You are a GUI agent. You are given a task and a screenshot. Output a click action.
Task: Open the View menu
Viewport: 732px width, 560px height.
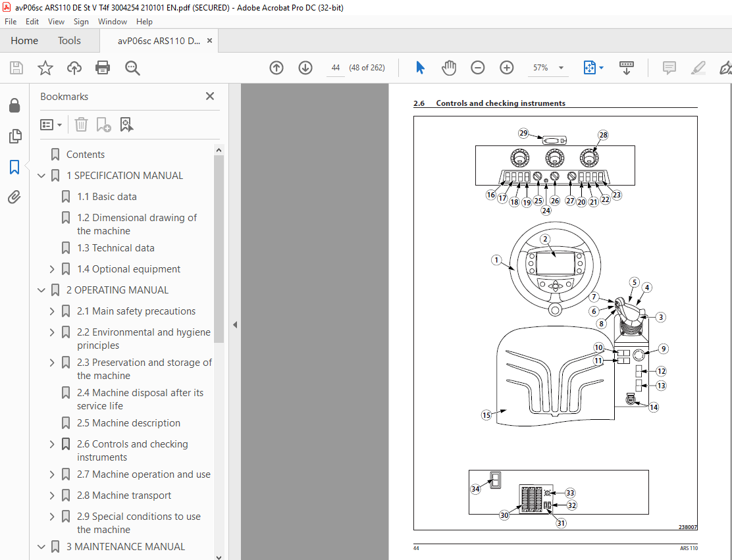pos(56,22)
